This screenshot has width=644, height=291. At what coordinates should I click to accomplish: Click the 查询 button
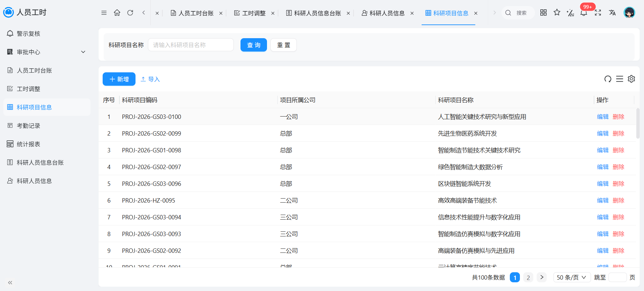[254, 45]
